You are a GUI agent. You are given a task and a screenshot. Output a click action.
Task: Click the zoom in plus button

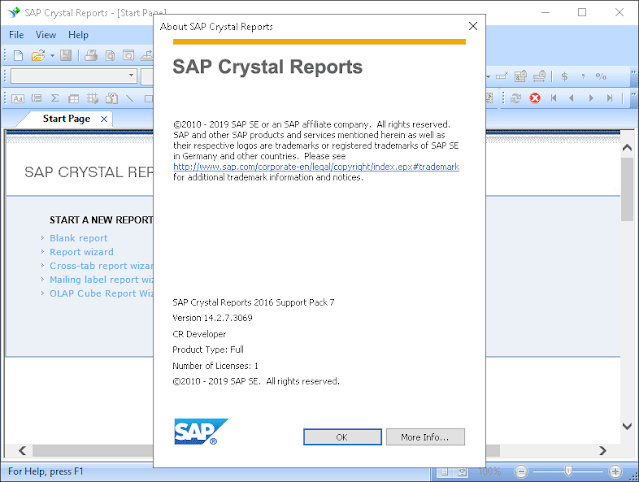click(x=615, y=471)
